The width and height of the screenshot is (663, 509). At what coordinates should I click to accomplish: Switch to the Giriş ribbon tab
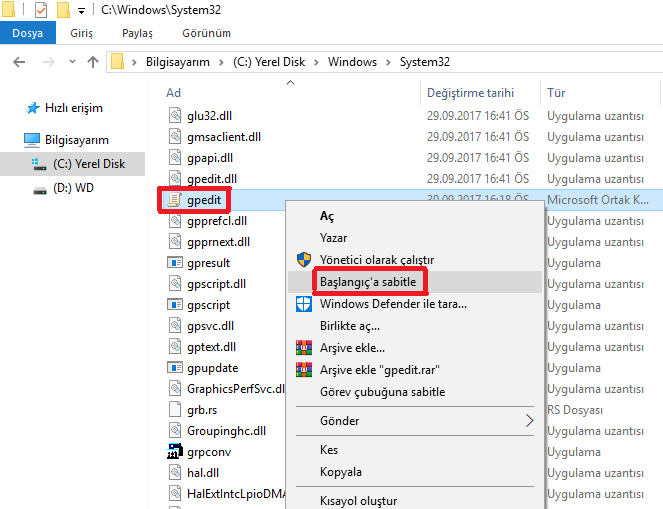81,33
